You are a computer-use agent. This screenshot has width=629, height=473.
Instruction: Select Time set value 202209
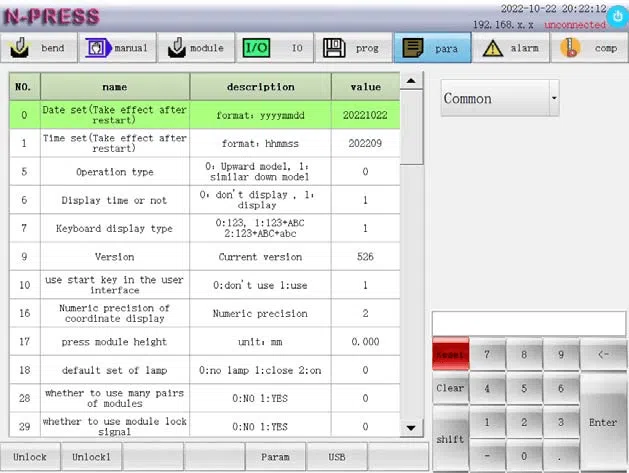coord(365,143)
